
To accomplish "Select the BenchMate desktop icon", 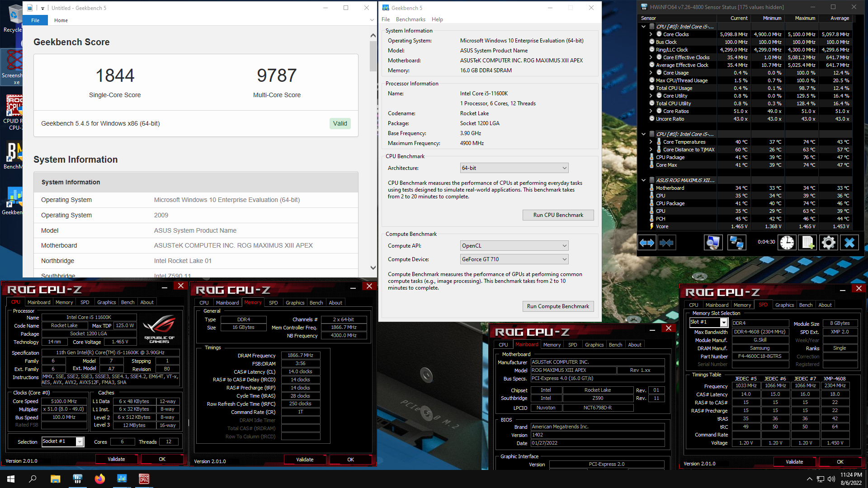I will point(13,156).
